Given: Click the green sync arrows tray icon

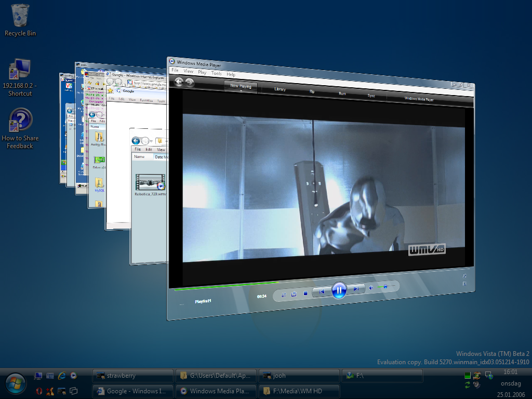Looking at the screenshot, I should pyautogui.click(x=467, y=385).
